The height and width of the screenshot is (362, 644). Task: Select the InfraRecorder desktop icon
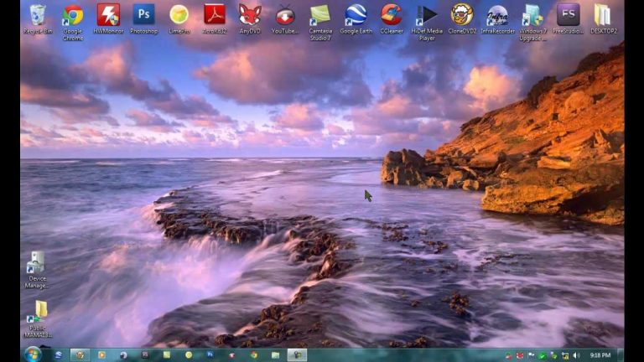coord(497,19)
